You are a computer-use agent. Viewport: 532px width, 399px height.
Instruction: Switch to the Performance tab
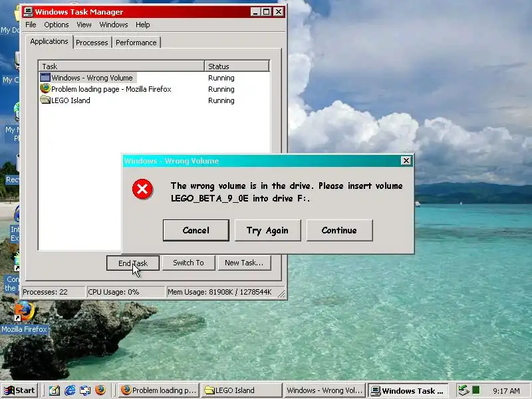click(136, 43)
